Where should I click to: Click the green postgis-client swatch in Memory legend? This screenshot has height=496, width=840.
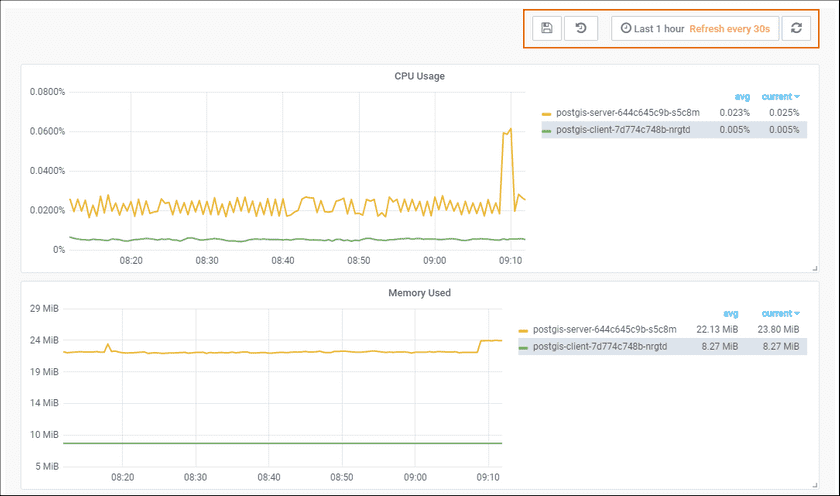pos(523,348)
